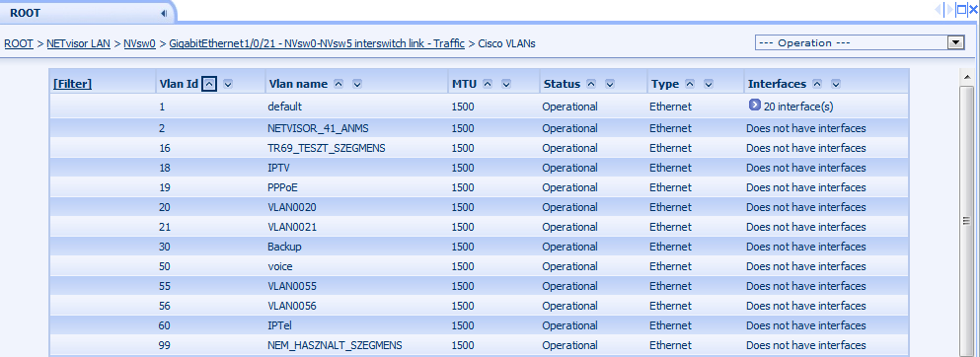Click the 'Interfaces' column header label
The image size is (980, 357).
(777, 84)
